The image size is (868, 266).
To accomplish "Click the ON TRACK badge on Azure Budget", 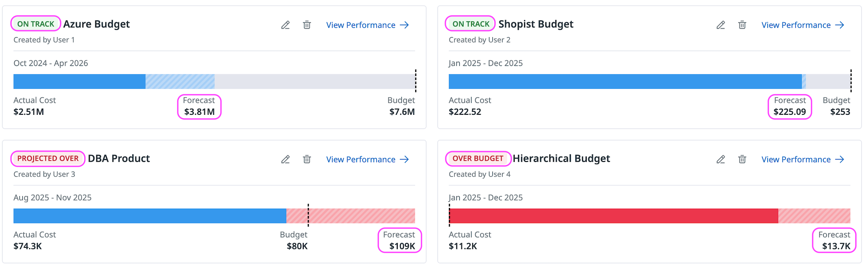I will click(36, 24).
